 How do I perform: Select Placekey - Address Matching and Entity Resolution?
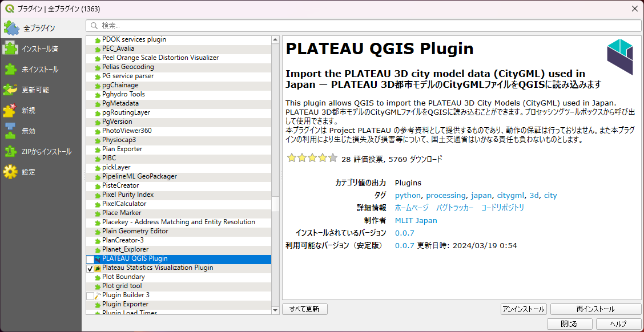pos(179,222)
